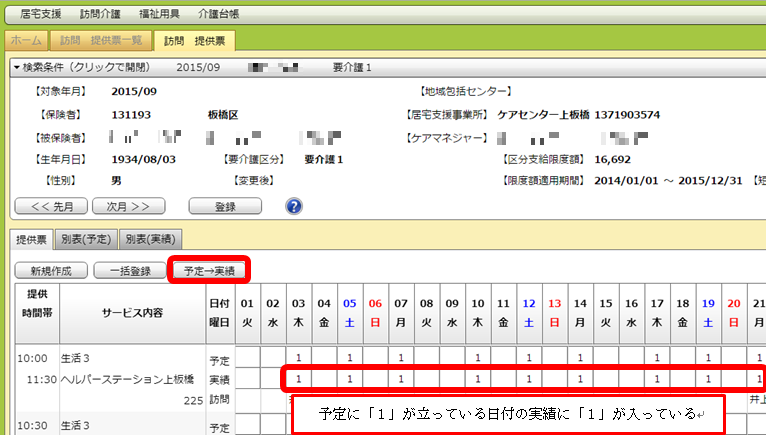This screenshot has height=435, width=766.
Task: Click the blue help question mark icon
Action: tap(294, 206)
